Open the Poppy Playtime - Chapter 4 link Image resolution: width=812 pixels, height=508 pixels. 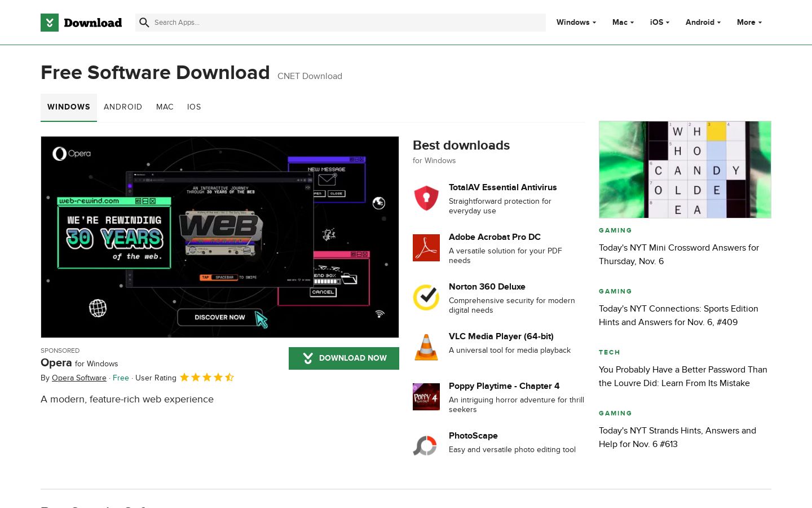[x=504, y=386]
